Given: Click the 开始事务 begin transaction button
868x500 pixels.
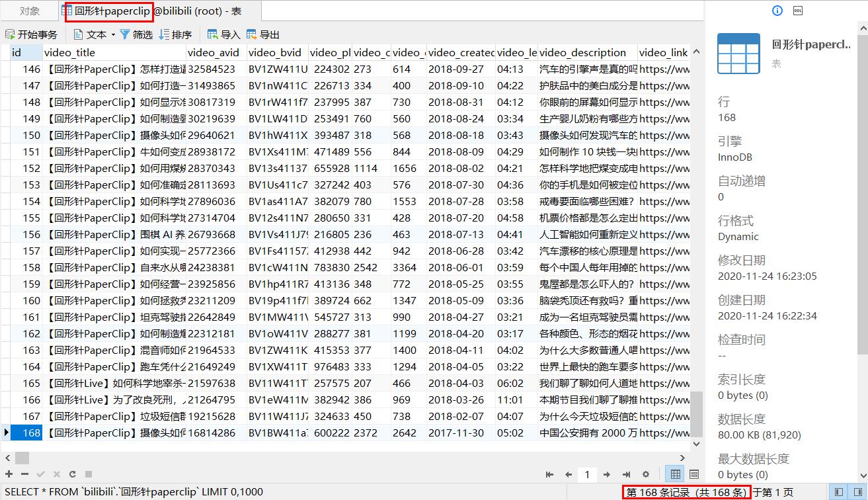Looking at the screenshot, I should click(x=31, y=34).
